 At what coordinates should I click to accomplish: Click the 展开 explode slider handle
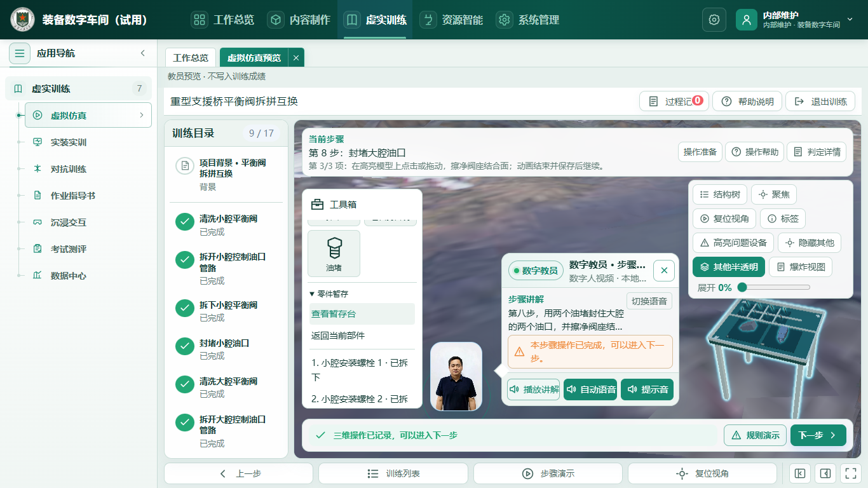pyautogui.click(x=742, y=287)
